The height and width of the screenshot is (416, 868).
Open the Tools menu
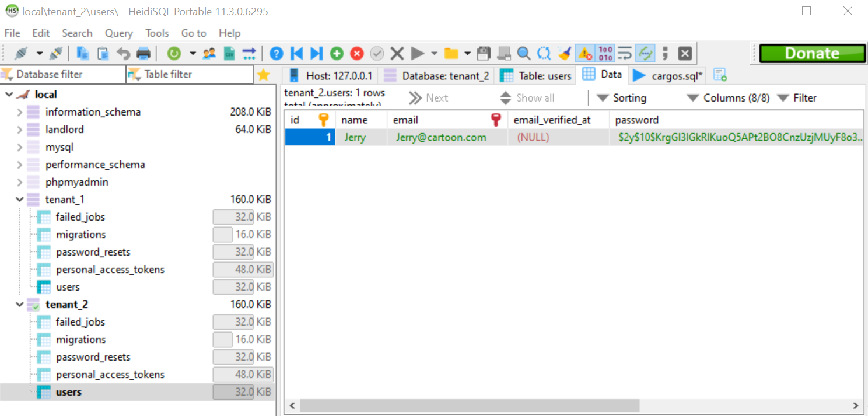[x=157, y=33]
